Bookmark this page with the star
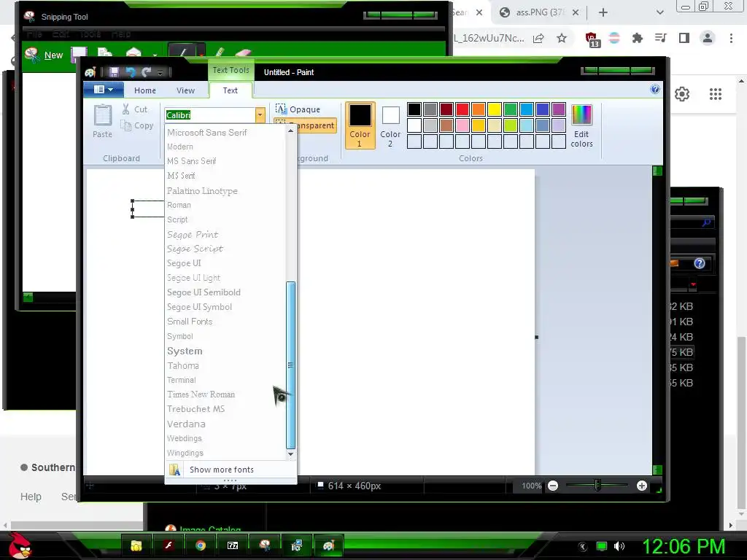This screenshot has height=560, width=747. (x=562, y=38)
